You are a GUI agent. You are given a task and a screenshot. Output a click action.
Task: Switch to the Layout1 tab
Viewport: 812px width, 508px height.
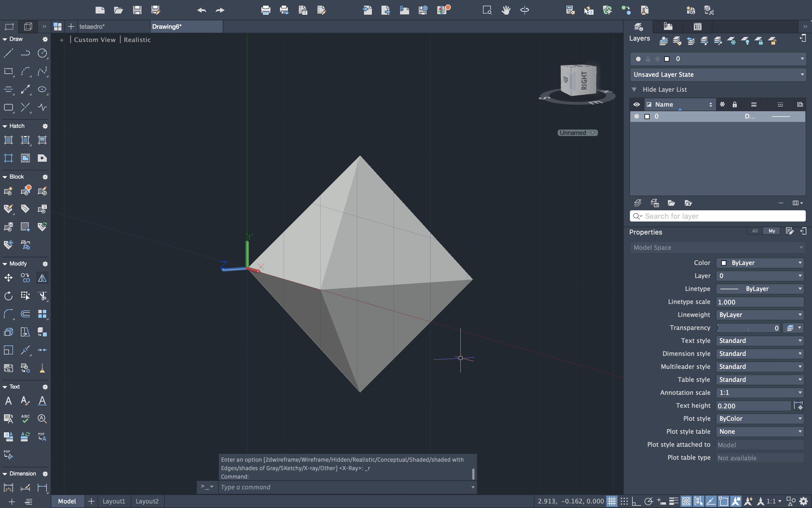tap(114, 501)
